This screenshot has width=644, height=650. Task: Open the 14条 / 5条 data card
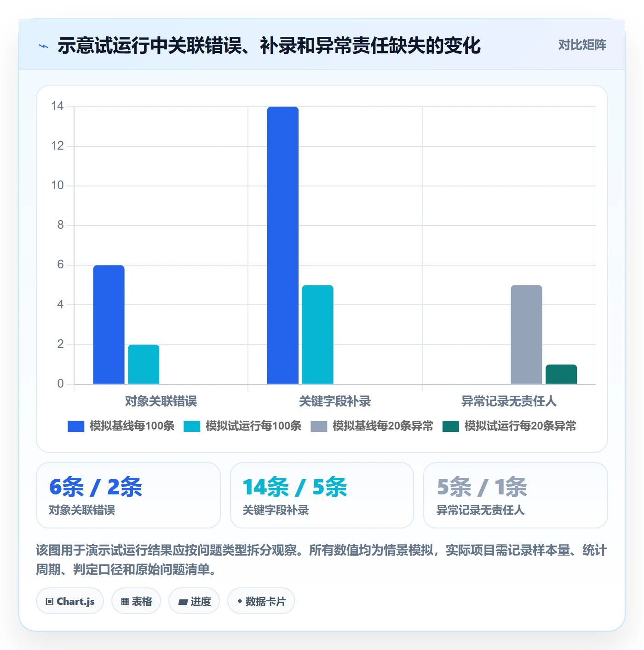[322, 495]
